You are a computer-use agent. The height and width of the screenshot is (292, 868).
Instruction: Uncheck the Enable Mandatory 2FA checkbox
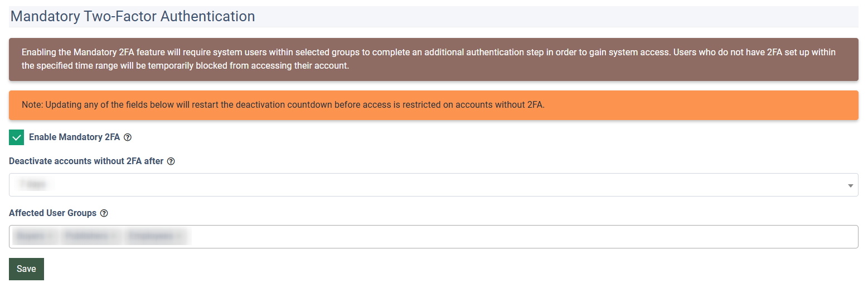(x=17, y=137)
